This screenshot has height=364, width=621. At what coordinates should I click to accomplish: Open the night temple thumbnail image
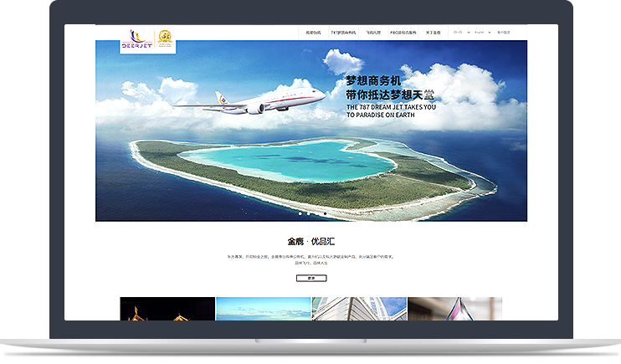click(167, 309)
